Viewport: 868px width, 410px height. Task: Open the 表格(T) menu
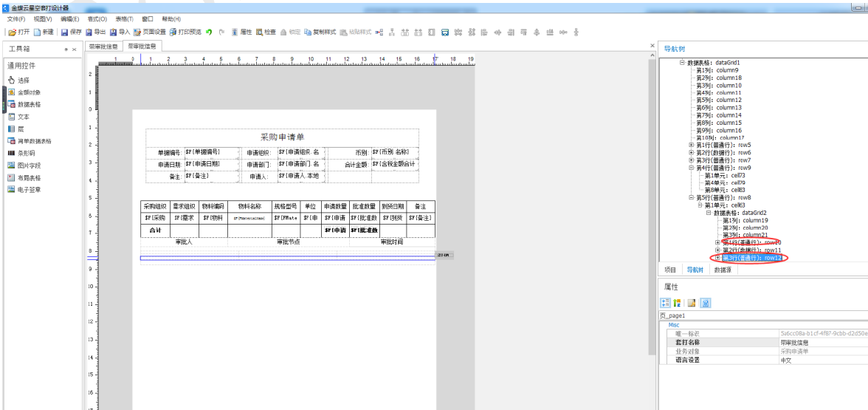tap(123, 18)
